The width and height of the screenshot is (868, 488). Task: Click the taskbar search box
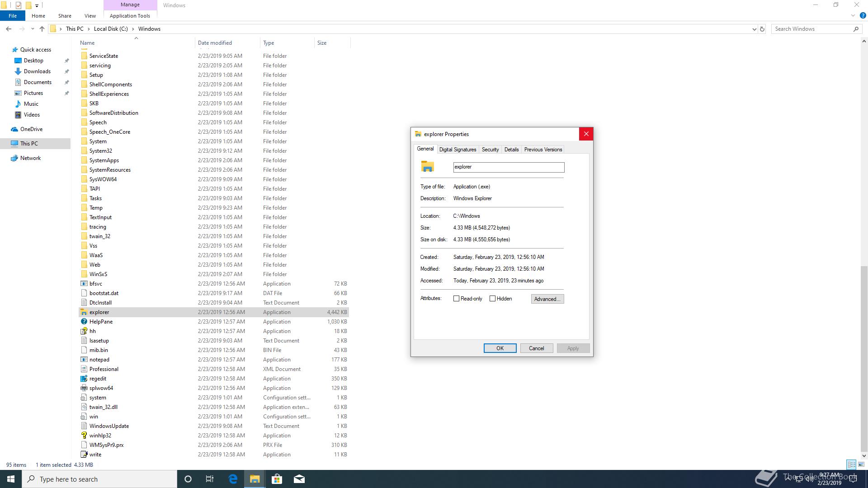[99, 479]
